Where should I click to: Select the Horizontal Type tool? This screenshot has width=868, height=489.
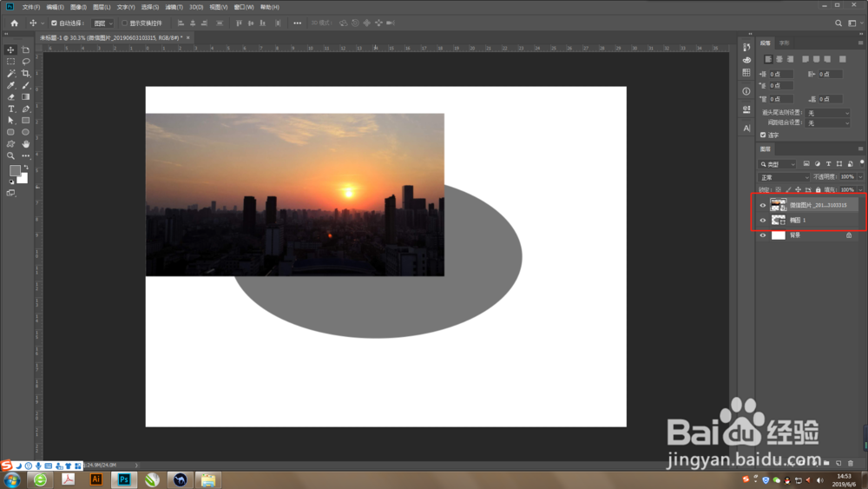coord(10,109)
